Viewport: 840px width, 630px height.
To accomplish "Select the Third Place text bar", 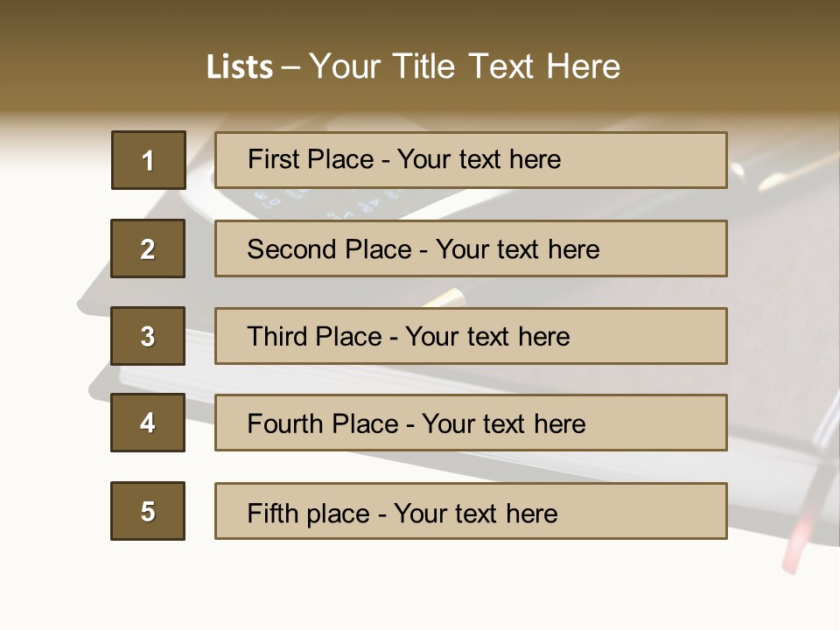I will [x=471, y=336].
